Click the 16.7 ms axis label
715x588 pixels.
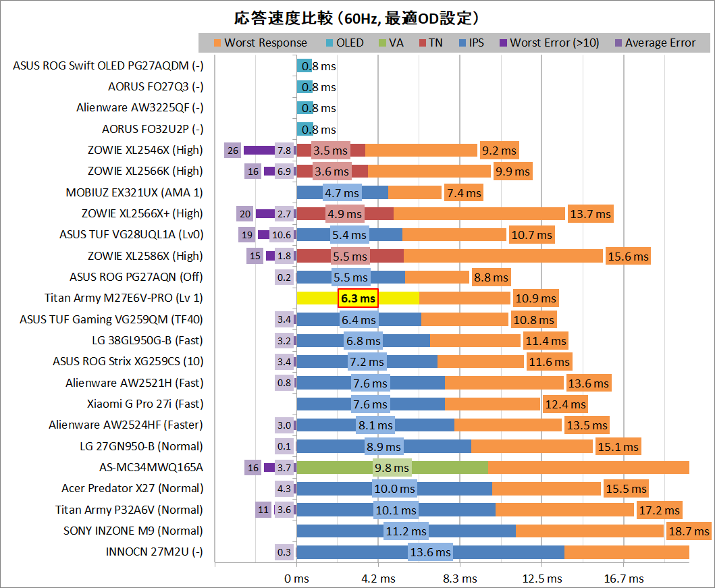click(x=624, y=579)
